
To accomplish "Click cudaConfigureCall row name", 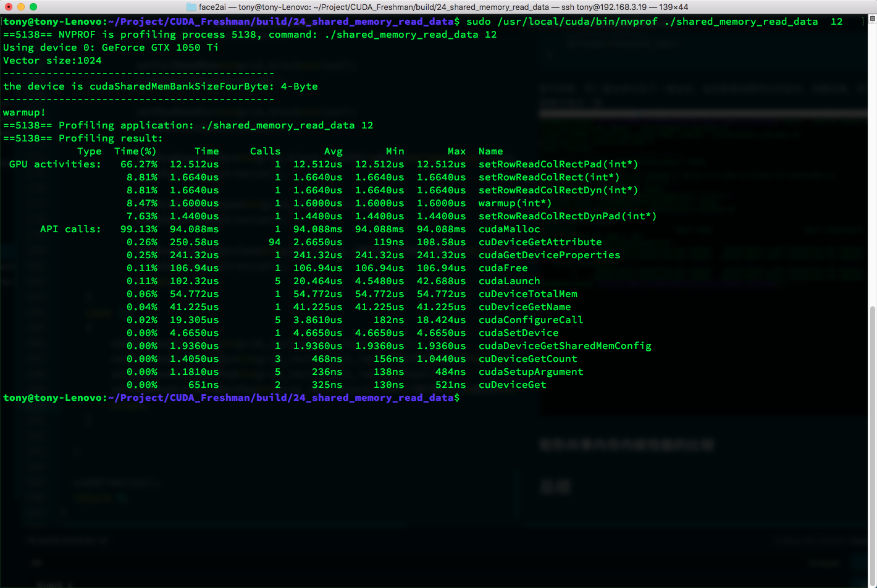I will 531,320.
